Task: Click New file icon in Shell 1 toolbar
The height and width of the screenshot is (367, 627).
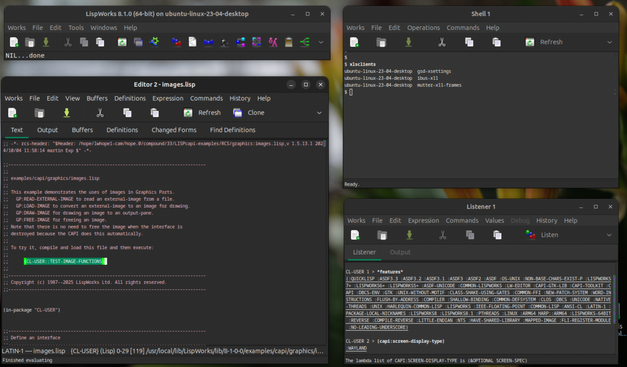Action: pos(354,42)
